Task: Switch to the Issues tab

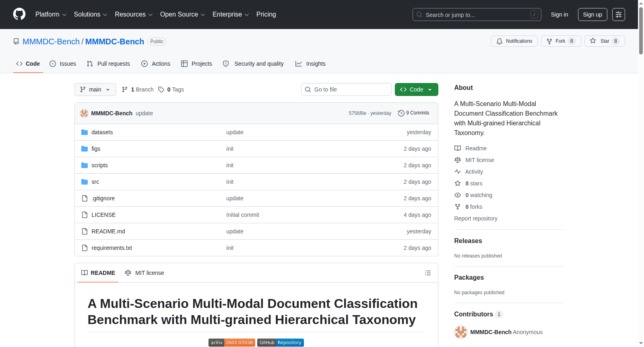Action: pyautogui.click(x=63, y=64)
